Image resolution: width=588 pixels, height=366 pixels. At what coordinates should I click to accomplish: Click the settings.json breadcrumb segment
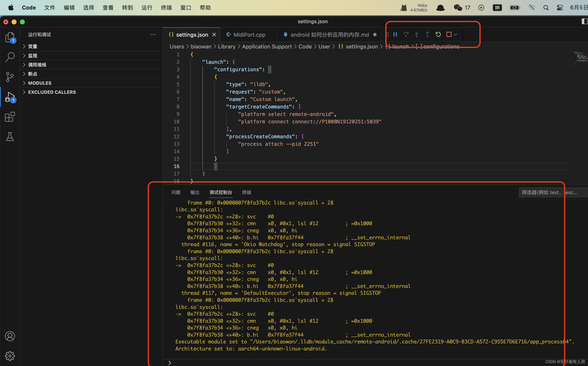pyautogui.click(x=358, y=47)
